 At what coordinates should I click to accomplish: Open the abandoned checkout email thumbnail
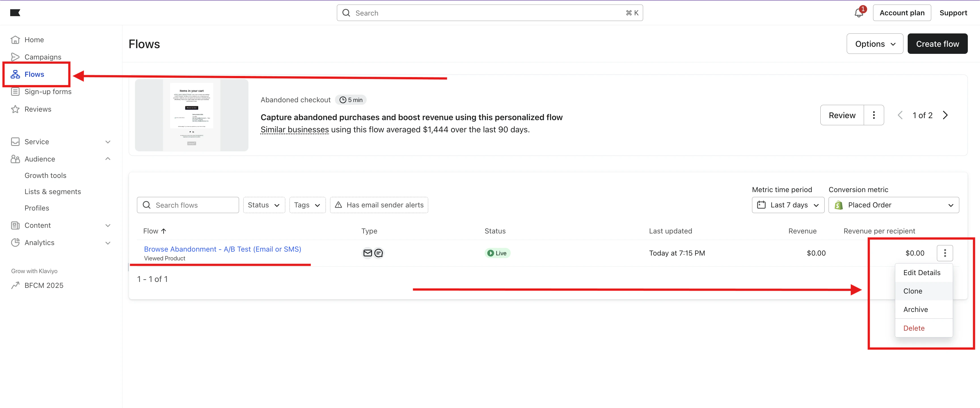coord(192,115)
